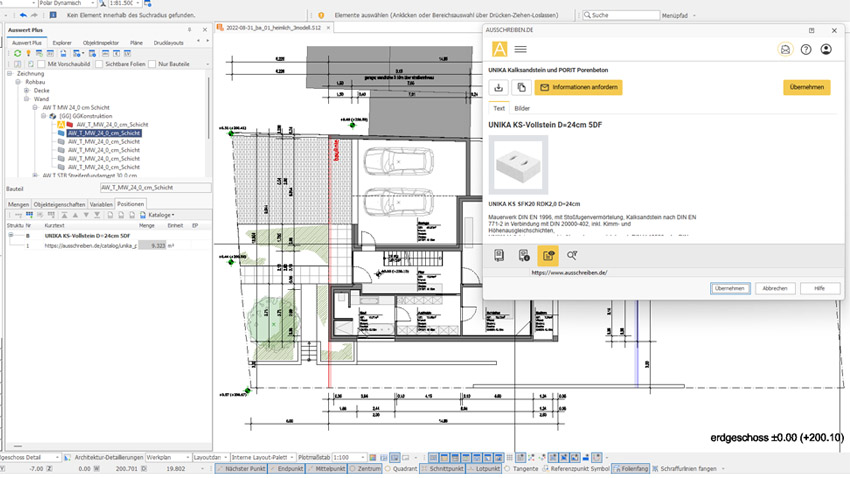Click the download icon in Ausschreiben panel
The image size is (850, 478).
499,87
